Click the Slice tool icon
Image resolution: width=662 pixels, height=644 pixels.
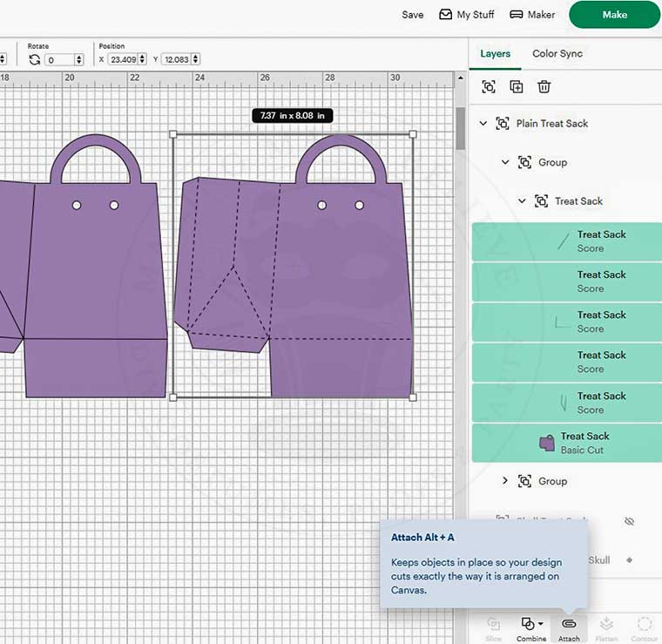tap(494, 624)
